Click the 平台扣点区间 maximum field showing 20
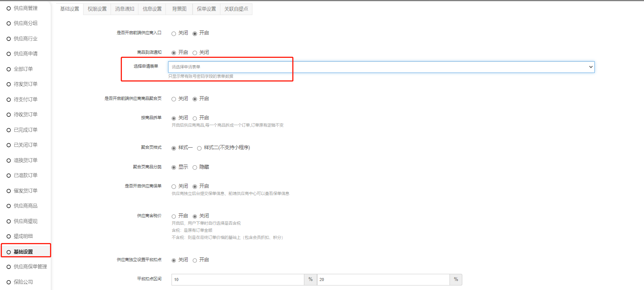The width and height of the screenshot is (644, 290). click(383, 279)
